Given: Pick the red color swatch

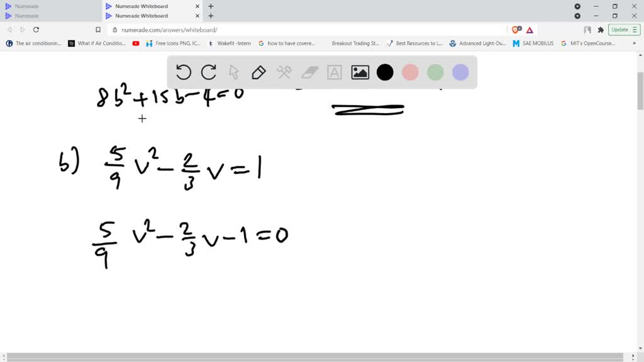Looking at the screenshot, I should pos(410,72).
